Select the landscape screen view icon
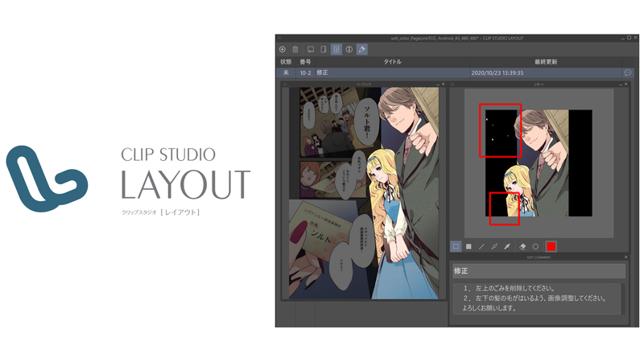Screen dimensions: 644x362 point(311,49)
